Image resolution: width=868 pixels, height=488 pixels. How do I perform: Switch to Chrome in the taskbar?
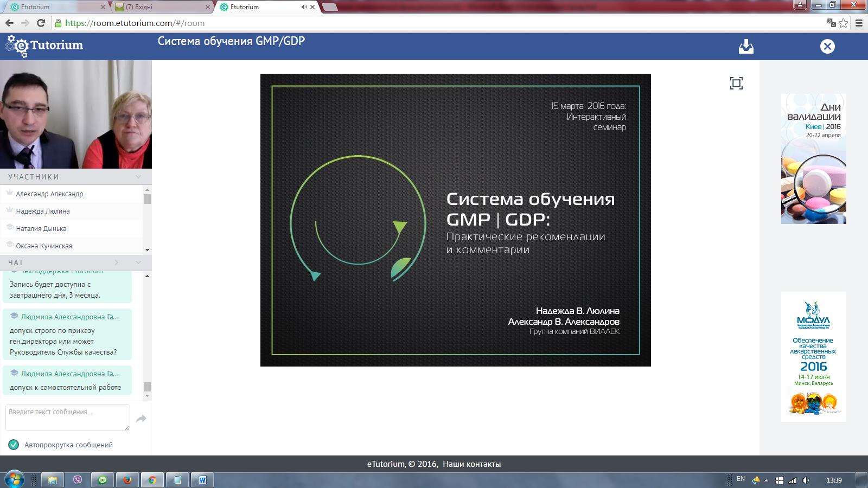[x=152, y=480]
